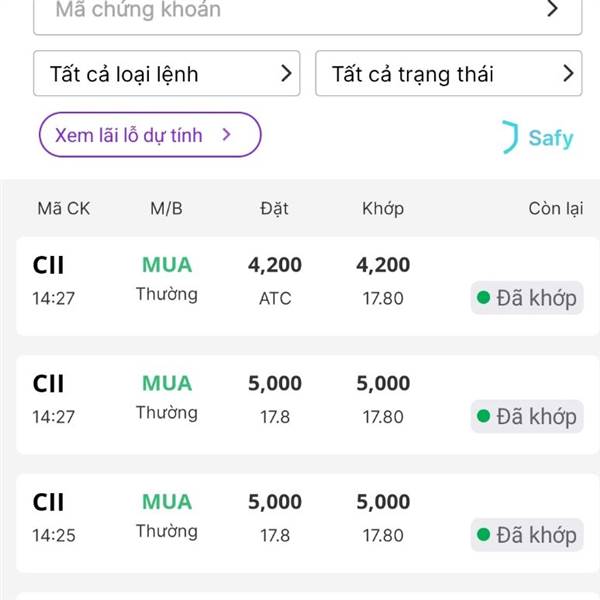
Task: Click the MUA label on 14:25 order
Action: pos(167,502)
